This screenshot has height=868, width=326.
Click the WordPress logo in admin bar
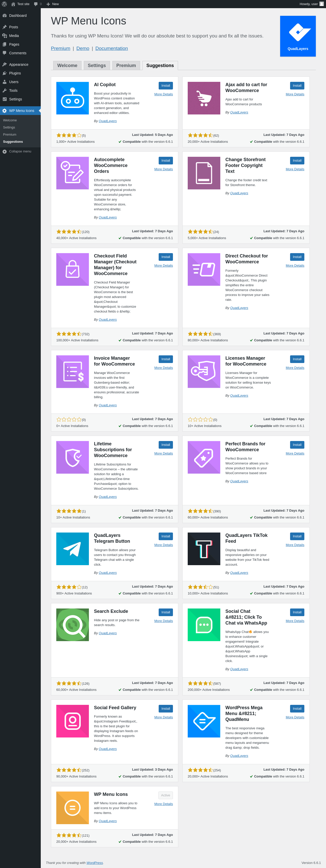point(4,4)
